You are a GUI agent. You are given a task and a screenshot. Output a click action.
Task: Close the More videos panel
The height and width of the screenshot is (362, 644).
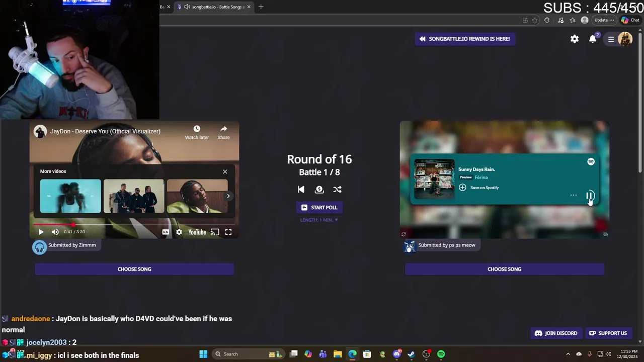tap(225, 171)
